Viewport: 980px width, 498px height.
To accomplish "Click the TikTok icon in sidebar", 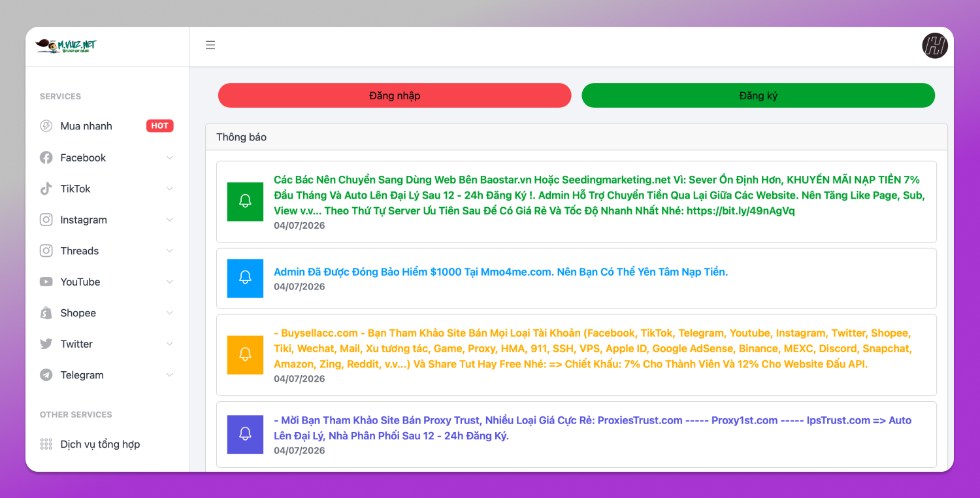I will [x=46, y=189].
